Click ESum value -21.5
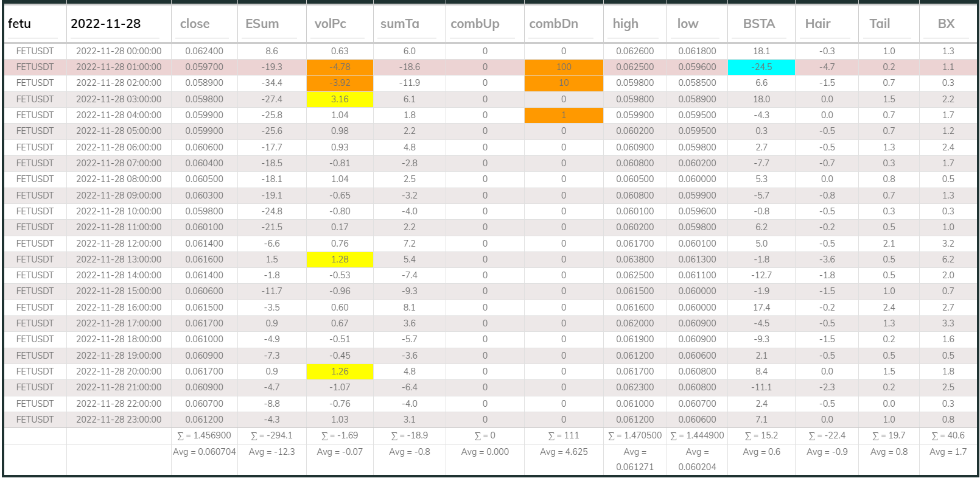 coord(271,227)
